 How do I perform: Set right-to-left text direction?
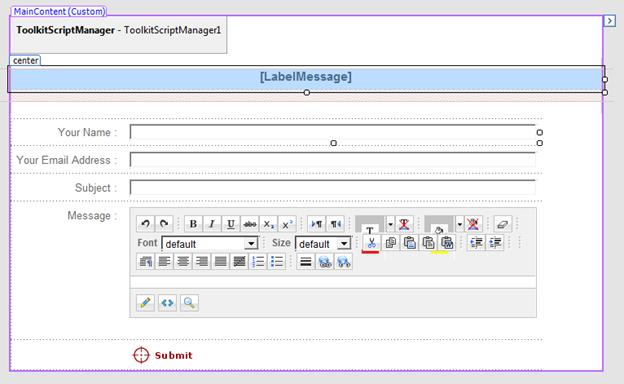point(335,224)
